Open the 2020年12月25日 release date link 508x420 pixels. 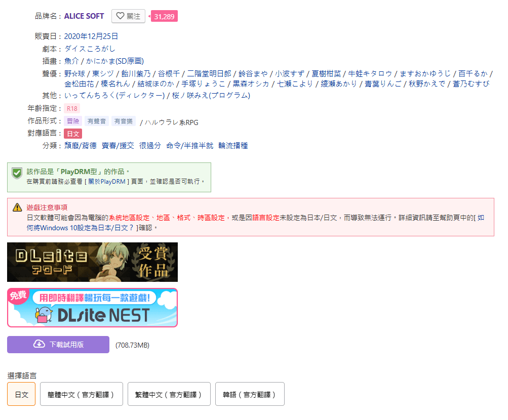91,36
